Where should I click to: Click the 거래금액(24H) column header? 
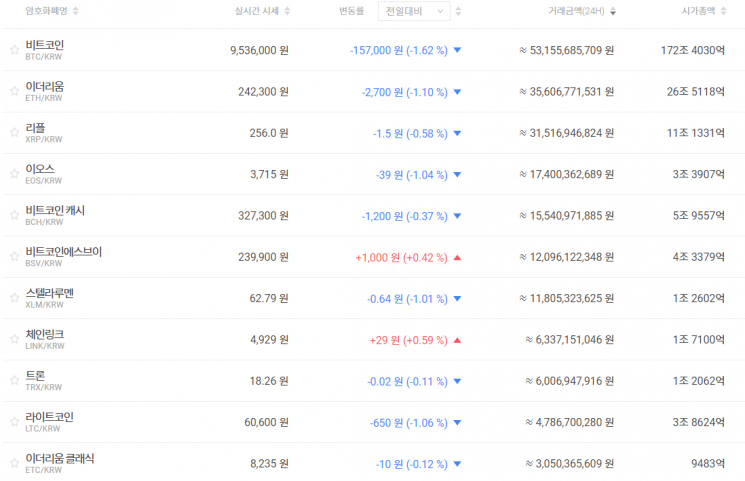click(x=576, y=11)
